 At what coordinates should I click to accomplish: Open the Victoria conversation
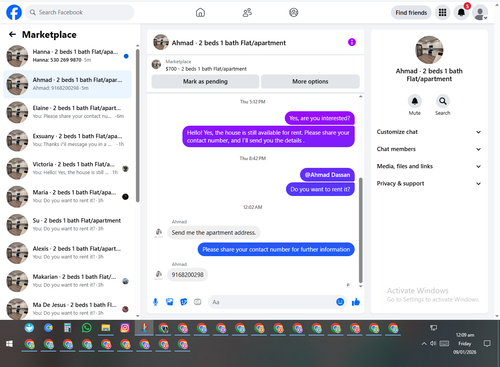tap(67, 168)
